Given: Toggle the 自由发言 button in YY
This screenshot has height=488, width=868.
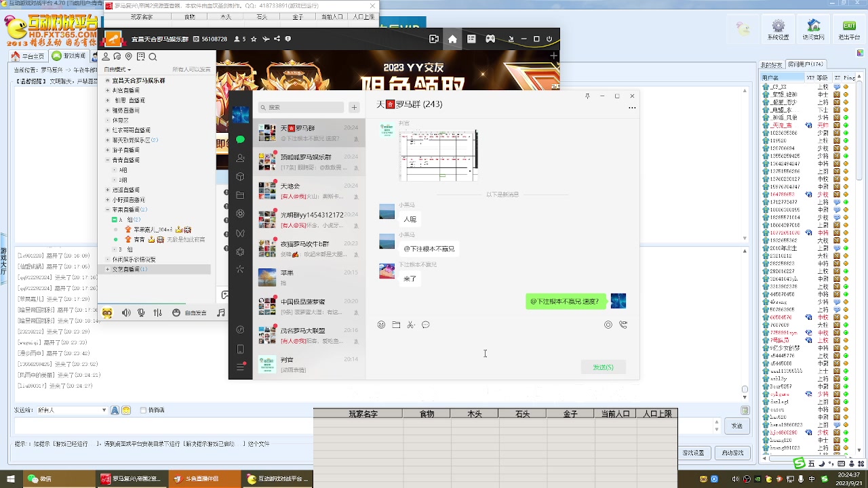Looking at the screenshot, I should (x=189, y=312).
